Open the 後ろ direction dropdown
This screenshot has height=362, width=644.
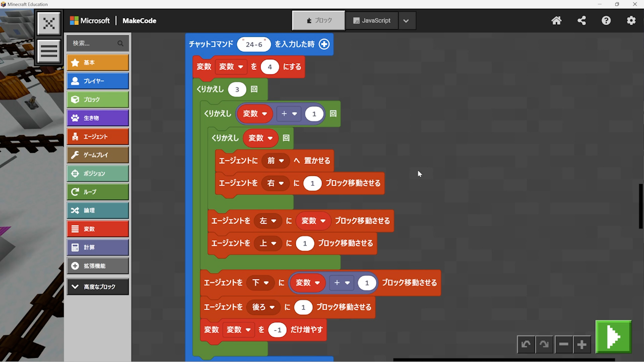(263, 307)
